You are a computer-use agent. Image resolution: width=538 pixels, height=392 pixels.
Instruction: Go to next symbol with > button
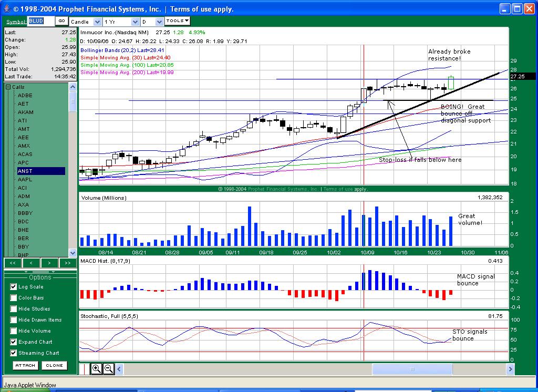pos(49,263)
